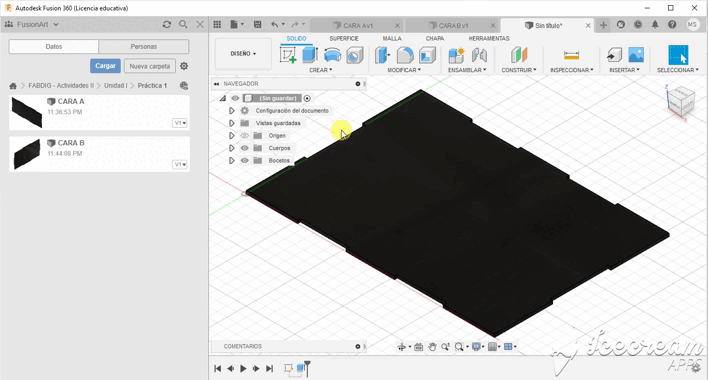The width and height of the screenshot is (708, 380).
Task: Open the DISEÑO workspace dropdown
Action: [243, 54]
